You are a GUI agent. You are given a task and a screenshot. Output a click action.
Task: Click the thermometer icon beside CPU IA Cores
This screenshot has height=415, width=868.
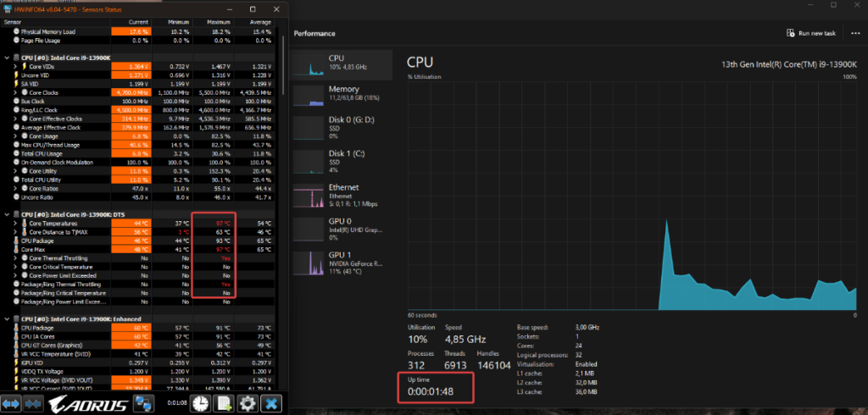coord(17,336)
